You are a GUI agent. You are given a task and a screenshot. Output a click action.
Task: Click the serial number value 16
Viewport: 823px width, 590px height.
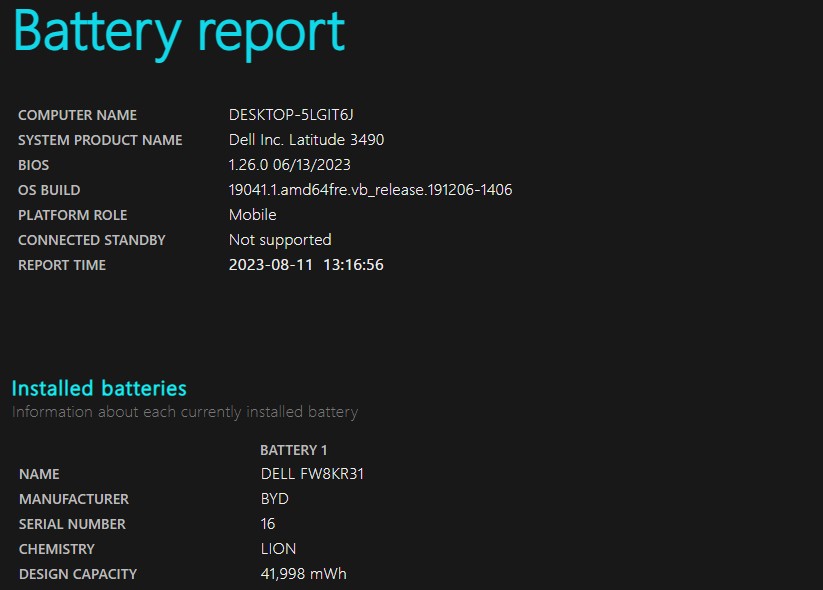click(x=268, y=524)
